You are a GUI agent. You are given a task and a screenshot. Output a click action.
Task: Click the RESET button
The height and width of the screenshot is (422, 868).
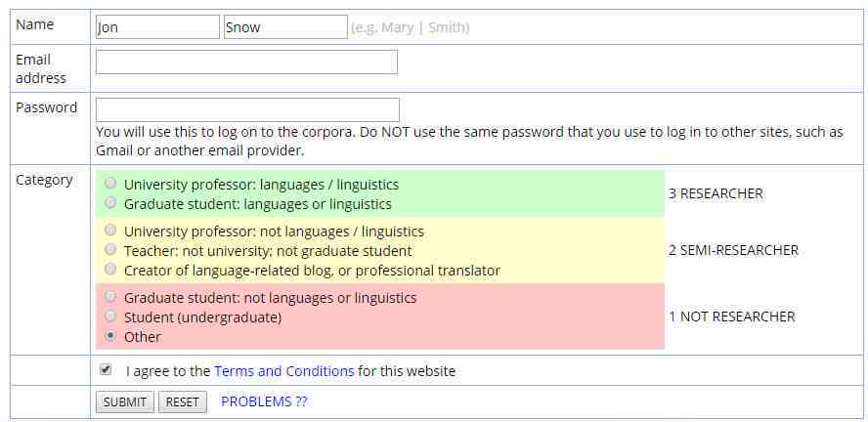pyautogui.click(x=183, y=402)
